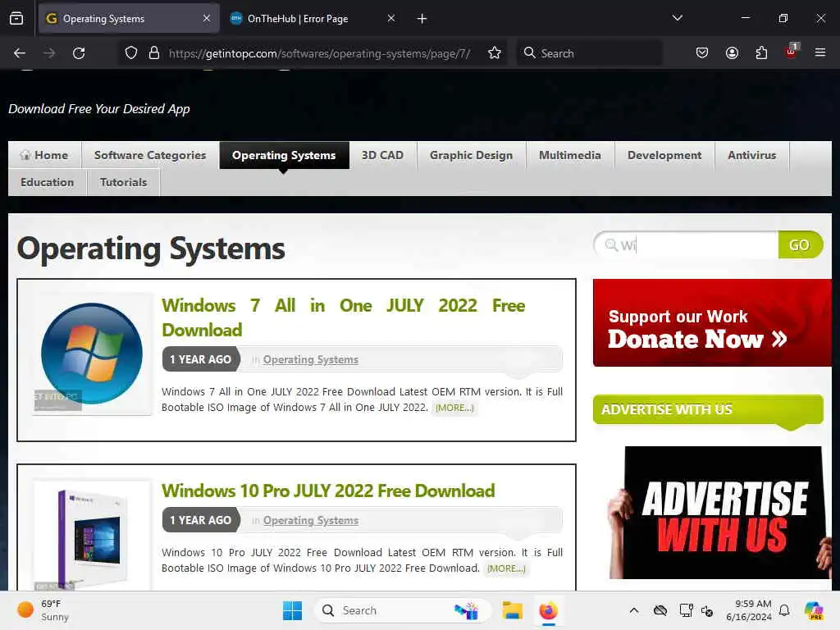Open Windows 10 Pro JULY 2022 title link
This screenshot has width=840, height=630.
328,491
